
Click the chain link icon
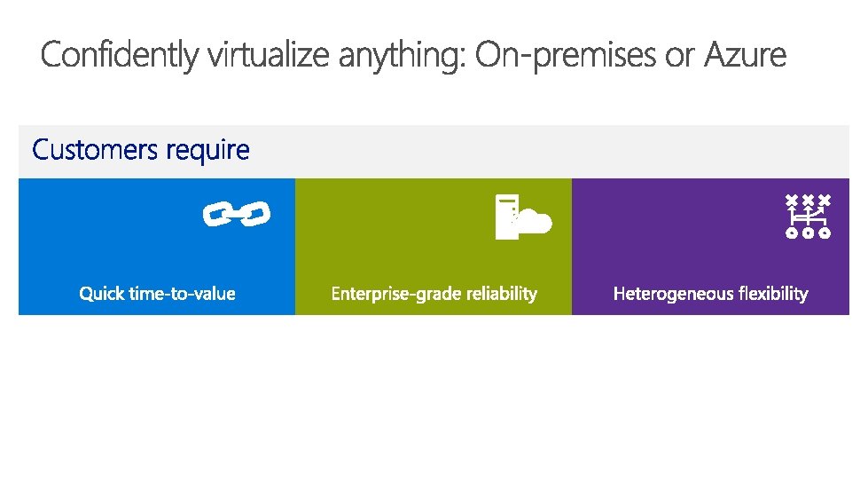(238, 214)
